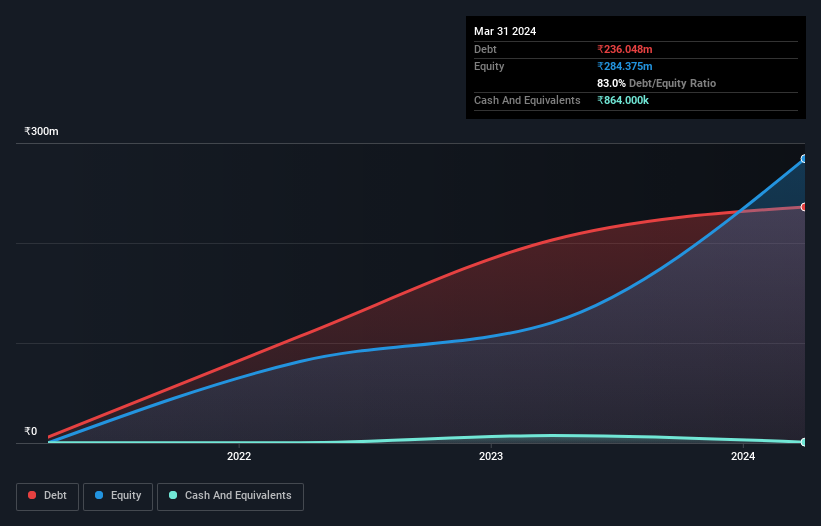Click the 2022 x-axis label

239,456
